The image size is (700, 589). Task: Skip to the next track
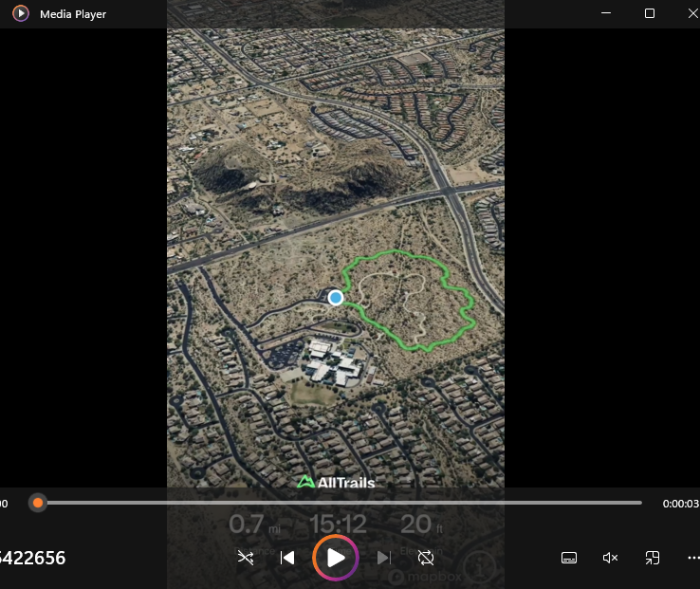[383, 558]
